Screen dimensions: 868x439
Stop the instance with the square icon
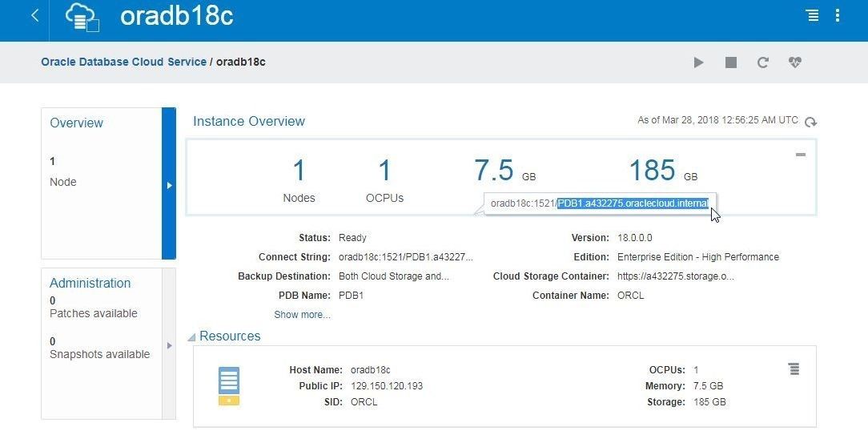point(731,62)
